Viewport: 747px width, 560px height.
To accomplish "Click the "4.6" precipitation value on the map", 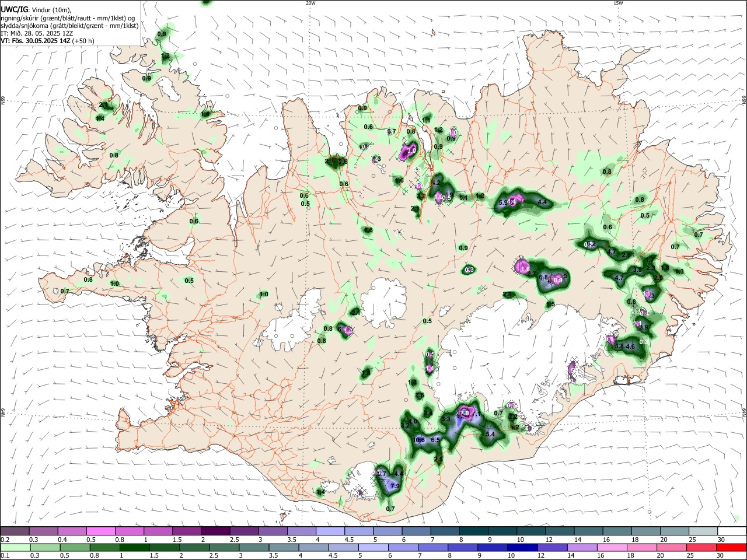I will pos(630,346).
